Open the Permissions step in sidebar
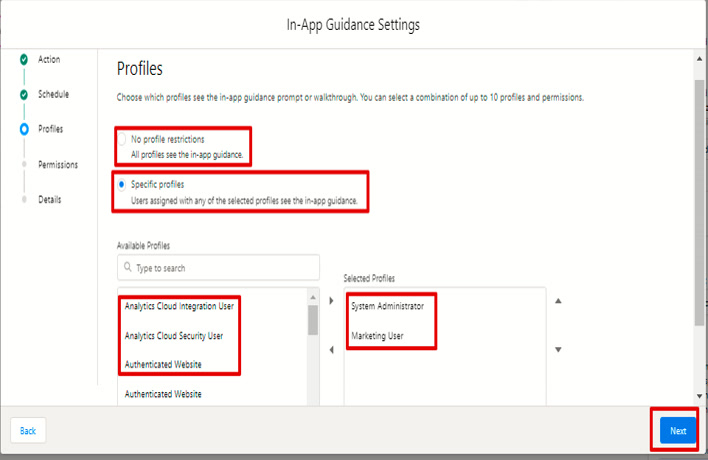This screenshot has width=708, height=460. point(58,164)
